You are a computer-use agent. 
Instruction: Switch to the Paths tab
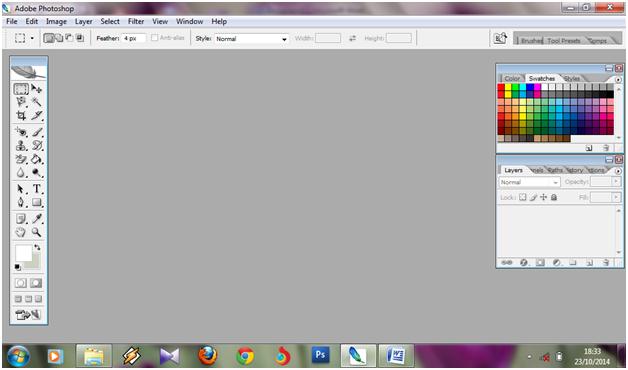(555, 170)
